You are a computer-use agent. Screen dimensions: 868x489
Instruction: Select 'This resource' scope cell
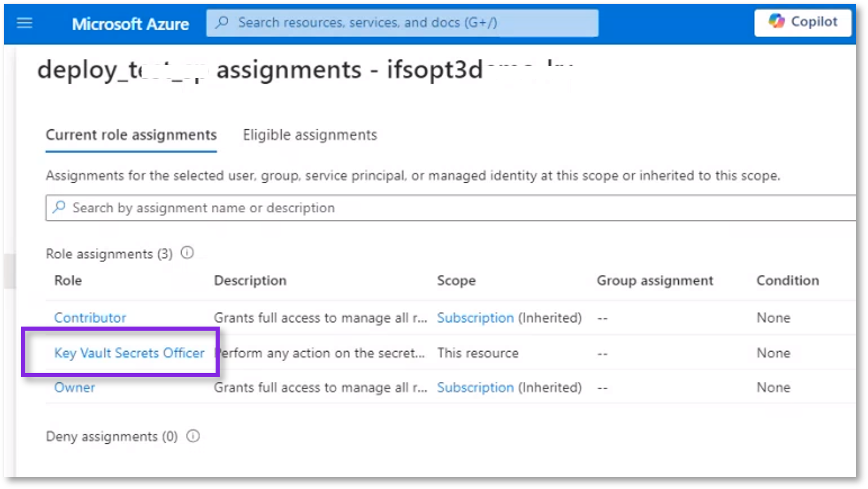coord(478,353)
